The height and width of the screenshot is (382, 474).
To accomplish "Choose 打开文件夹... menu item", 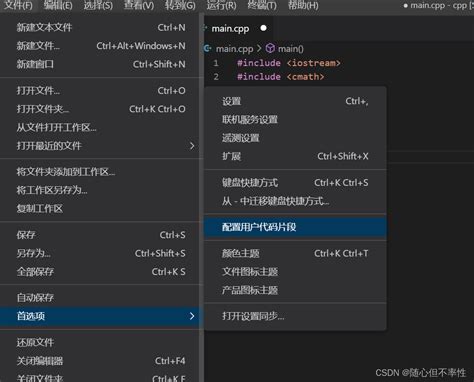I will (100, 109).
